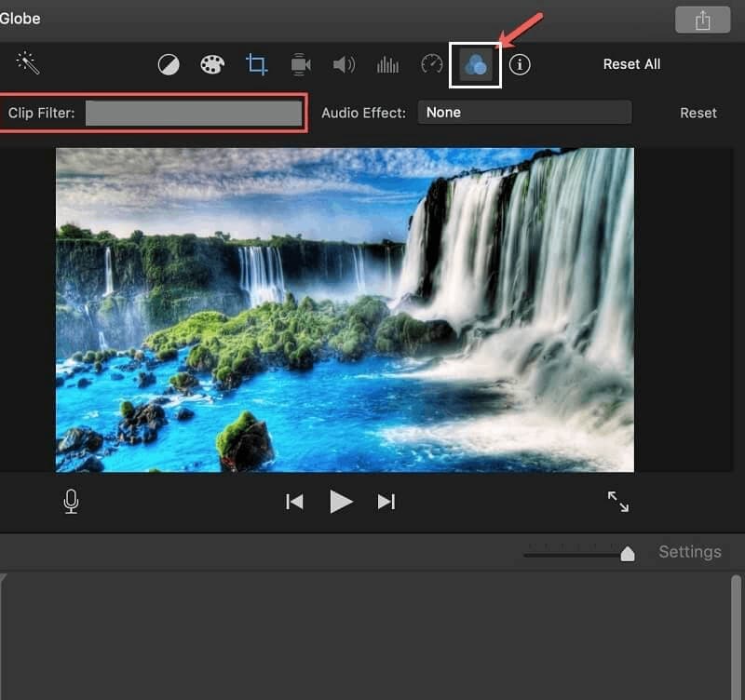Show the clip information panel
Screen dimensions: 745x700
click(x=520, y=64)
